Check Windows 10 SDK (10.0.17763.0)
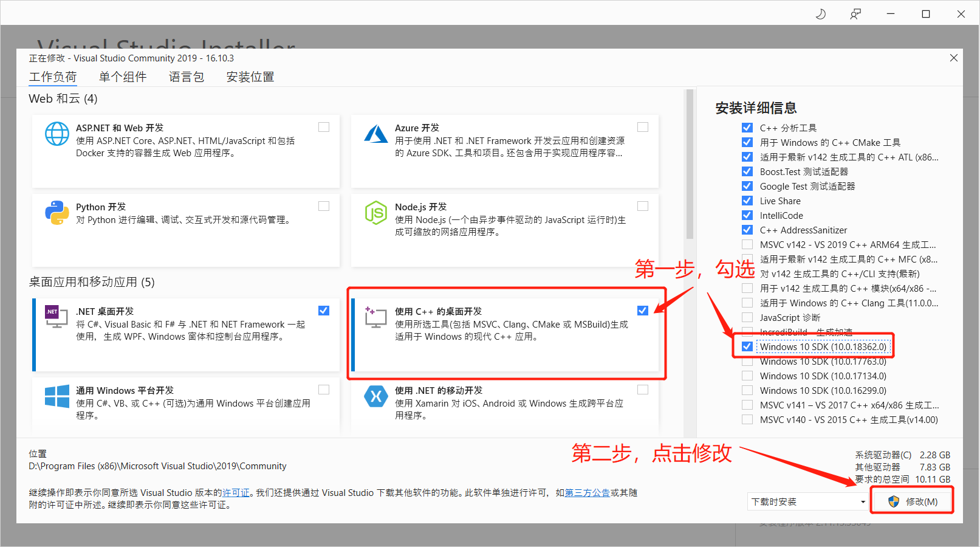980x547 pixels. [747, 361]
